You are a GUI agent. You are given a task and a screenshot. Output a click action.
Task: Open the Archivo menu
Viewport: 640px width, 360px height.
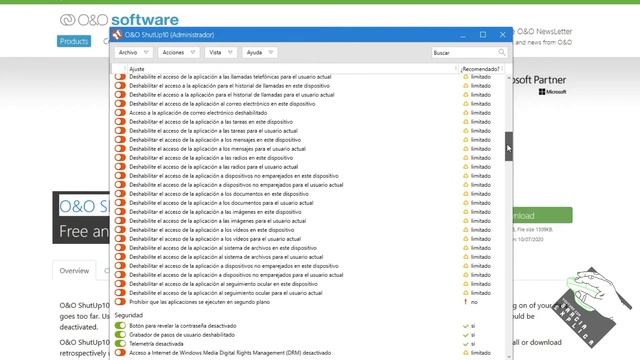(x=133, y=53)
